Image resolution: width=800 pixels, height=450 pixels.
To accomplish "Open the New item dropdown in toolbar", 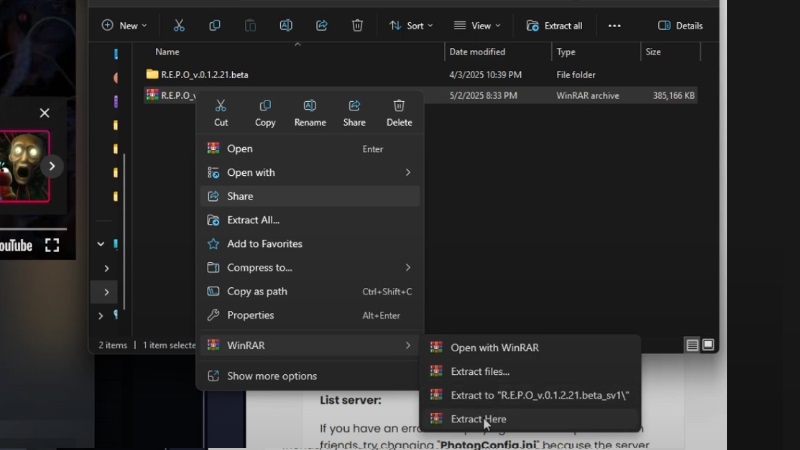I will point(124,26).
